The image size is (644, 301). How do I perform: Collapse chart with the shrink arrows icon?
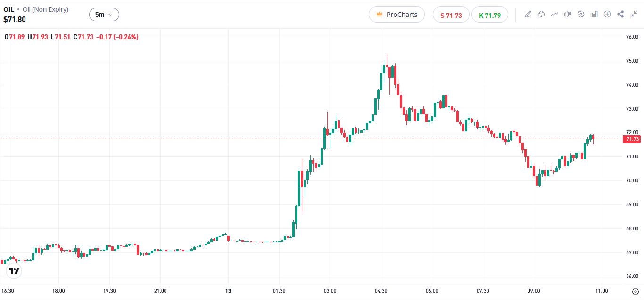tap(634, 14)
